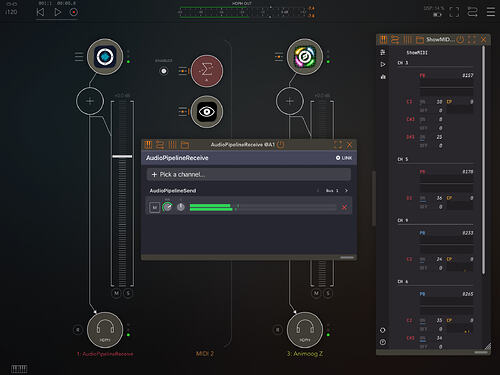Open the ShowMIDI eye node

pos(207,112)
